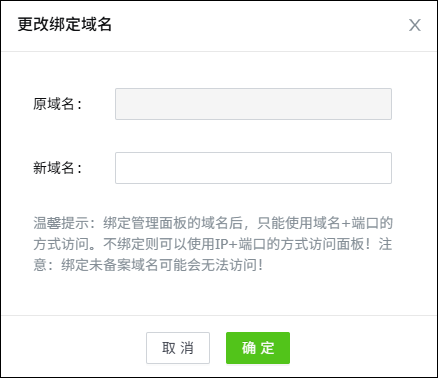Click the greyed-out 原域名 field

tap(253, 104)
